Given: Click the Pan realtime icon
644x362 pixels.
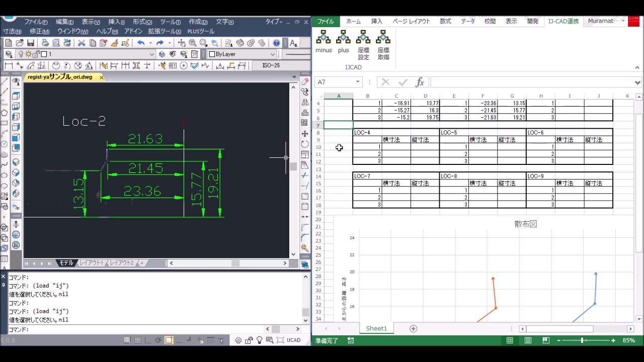Looking at the screenshot, I should pos(182,43).
